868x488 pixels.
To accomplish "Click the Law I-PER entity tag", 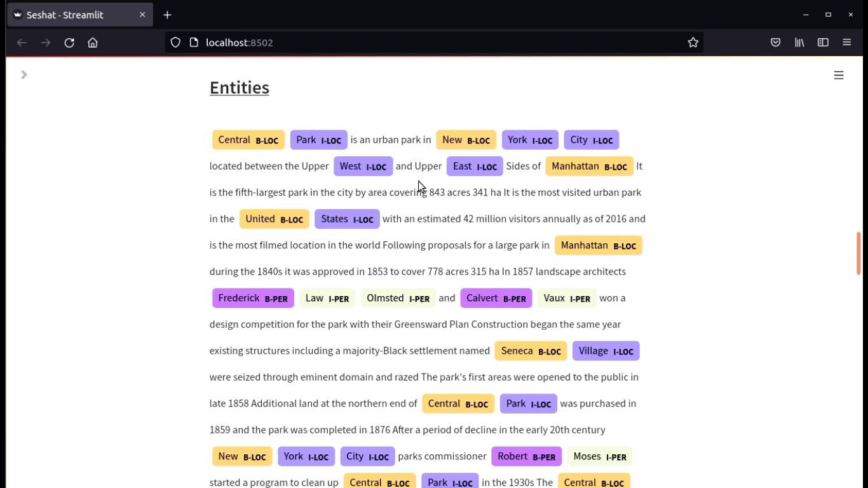I will [x=327, y=298].
